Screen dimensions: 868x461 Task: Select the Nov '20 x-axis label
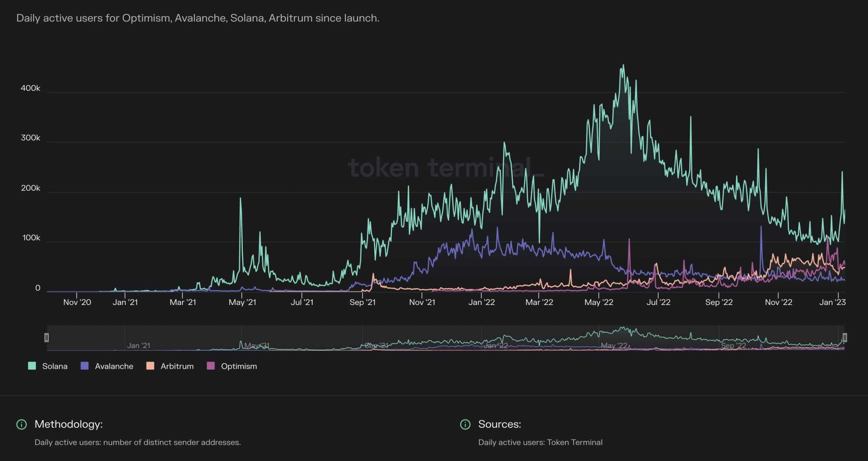(x=77, y=302)
